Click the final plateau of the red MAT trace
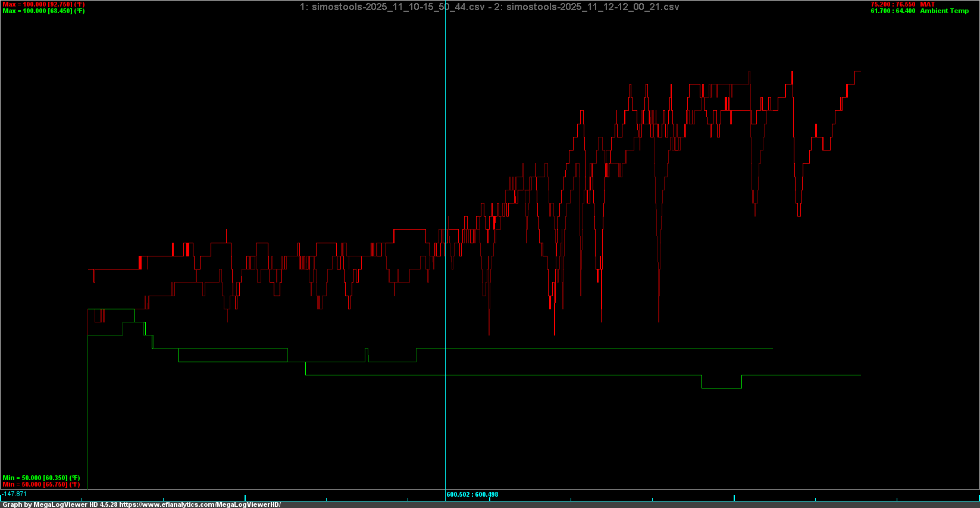 pyautogui.click(x=857, y=71)
